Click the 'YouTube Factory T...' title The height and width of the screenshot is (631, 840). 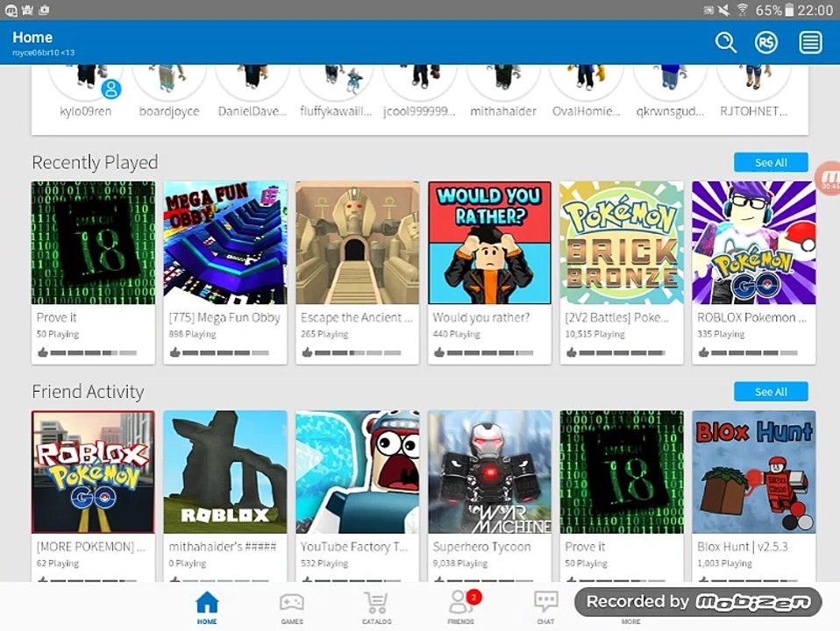pyautogui.click(x=354, y=547)
